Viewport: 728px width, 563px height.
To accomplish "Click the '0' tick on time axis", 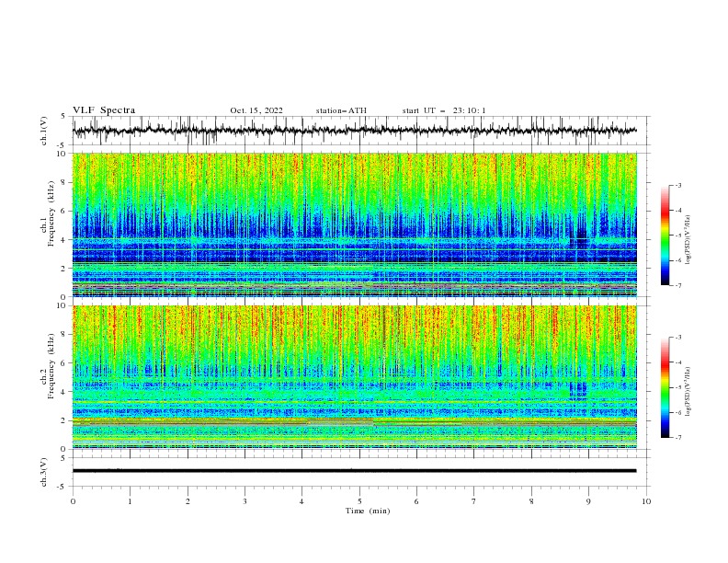I will [73, 501].
